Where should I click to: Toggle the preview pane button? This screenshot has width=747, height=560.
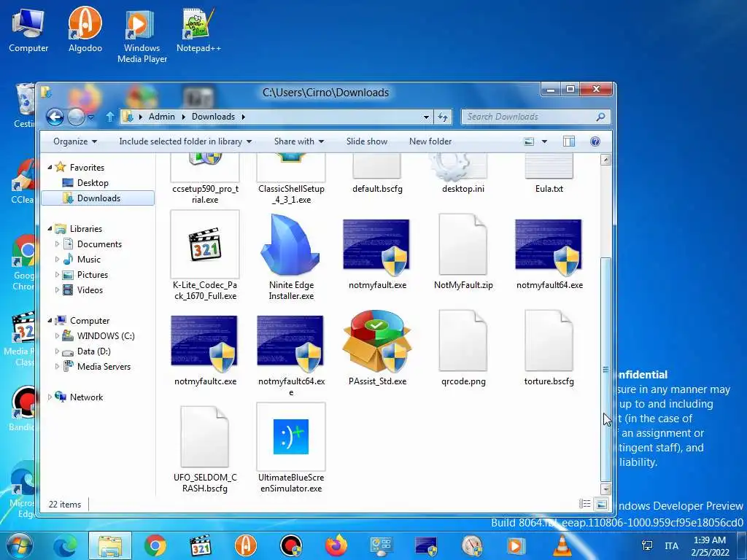[x=568, y=141]
